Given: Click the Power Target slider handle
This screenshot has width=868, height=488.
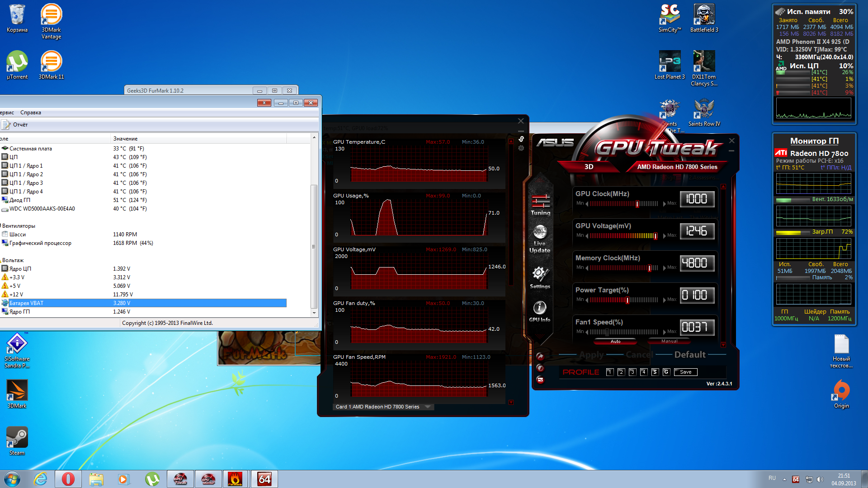Looking at the screenshot, I should (x=627, y=300).
